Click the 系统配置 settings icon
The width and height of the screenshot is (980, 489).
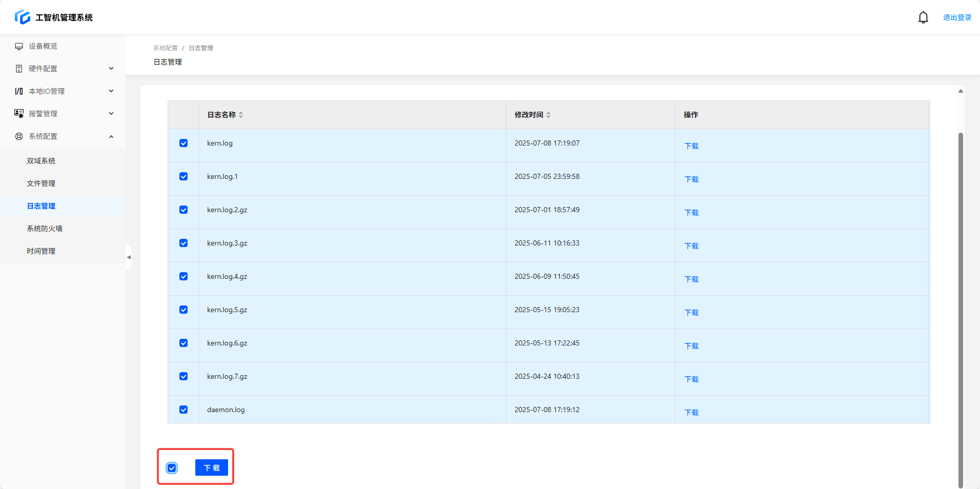(x=19, y=136)
